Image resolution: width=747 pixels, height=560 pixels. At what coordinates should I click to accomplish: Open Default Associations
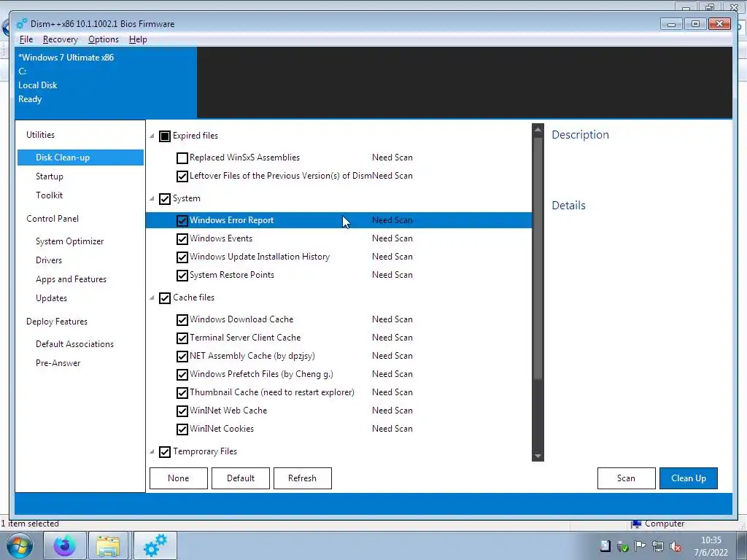coord(75,344)
